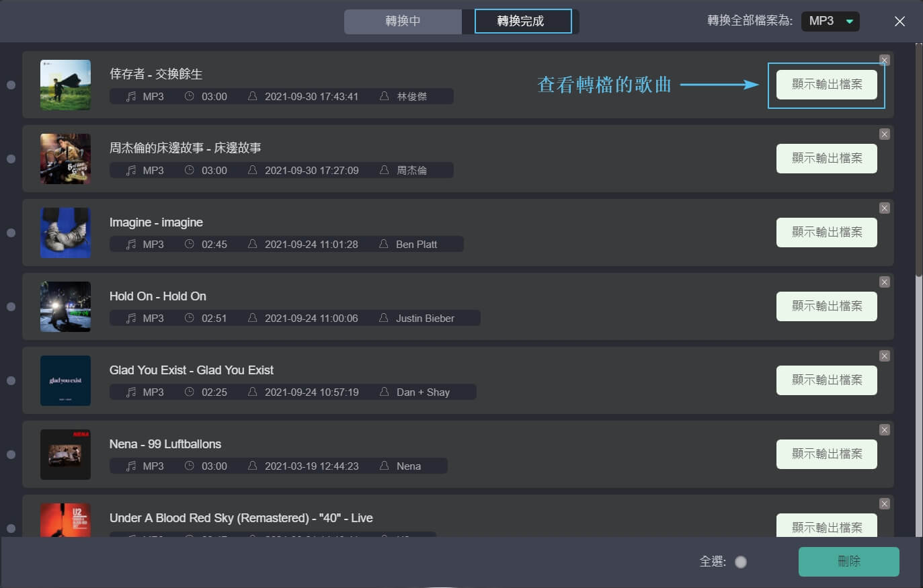Click the song title 倖存者 - 交換餘生
Viewport: 923px width, 588px height.
tap(156, 74)
